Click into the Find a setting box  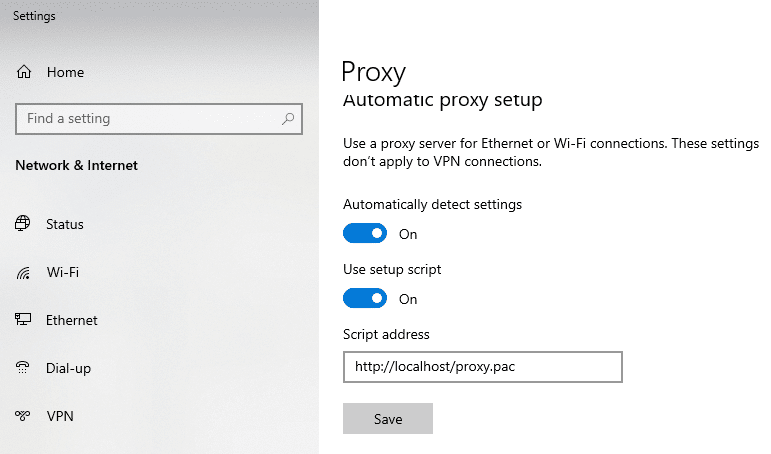tap(150, 119)
